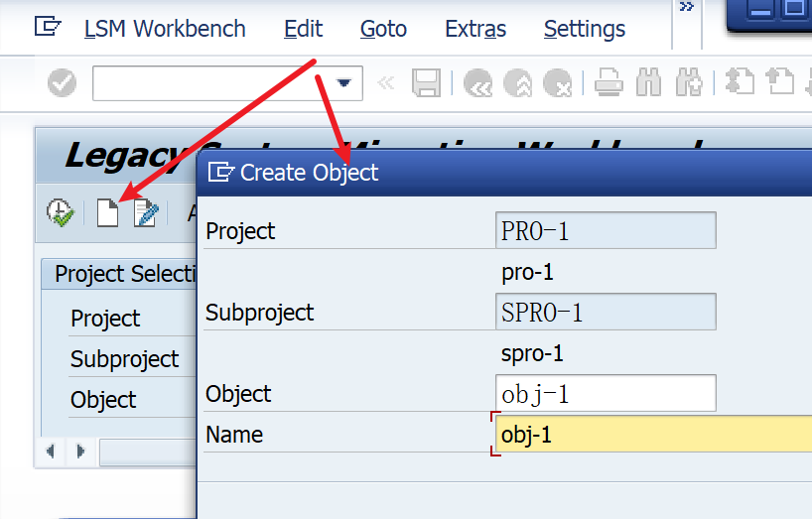Click the yellow Name input field
812x519 pixels.
pyautogui.click(x=653, y=435)
